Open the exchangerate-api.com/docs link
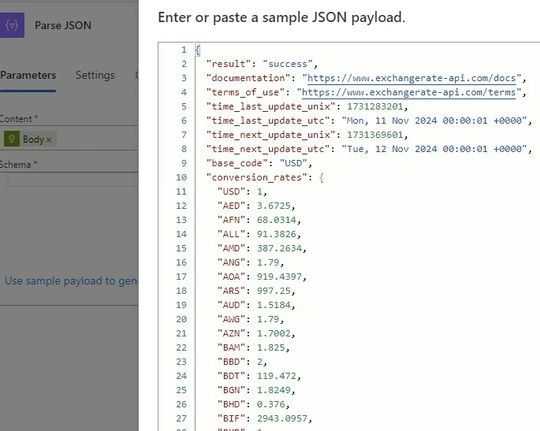This screenshot has height=431, width=540. (x=412, y=78)
